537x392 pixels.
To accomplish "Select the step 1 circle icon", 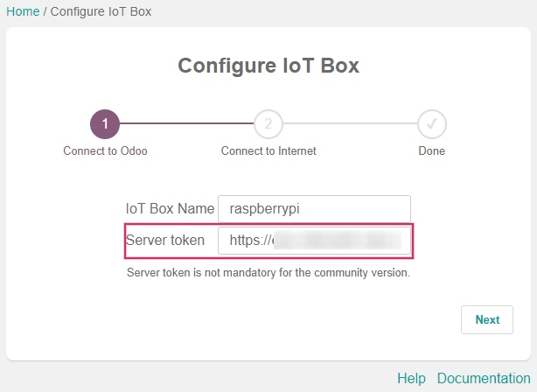I will pos(105,124).
